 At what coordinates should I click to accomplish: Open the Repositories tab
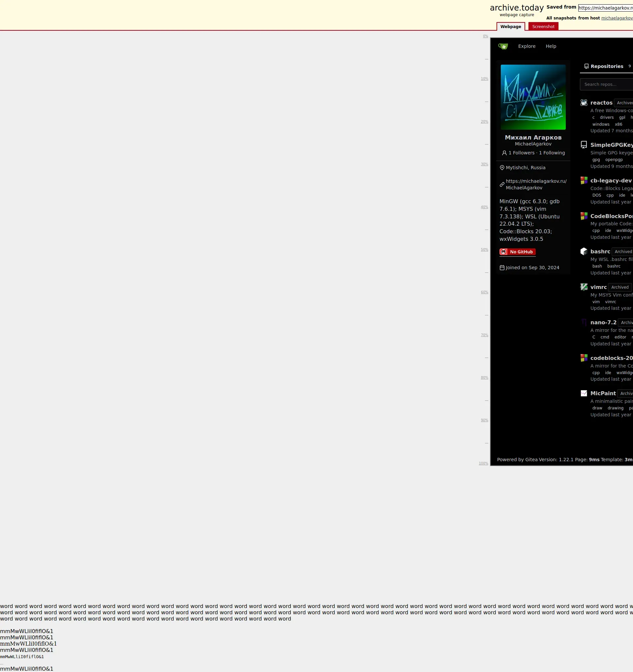click(x=606, y=66)
